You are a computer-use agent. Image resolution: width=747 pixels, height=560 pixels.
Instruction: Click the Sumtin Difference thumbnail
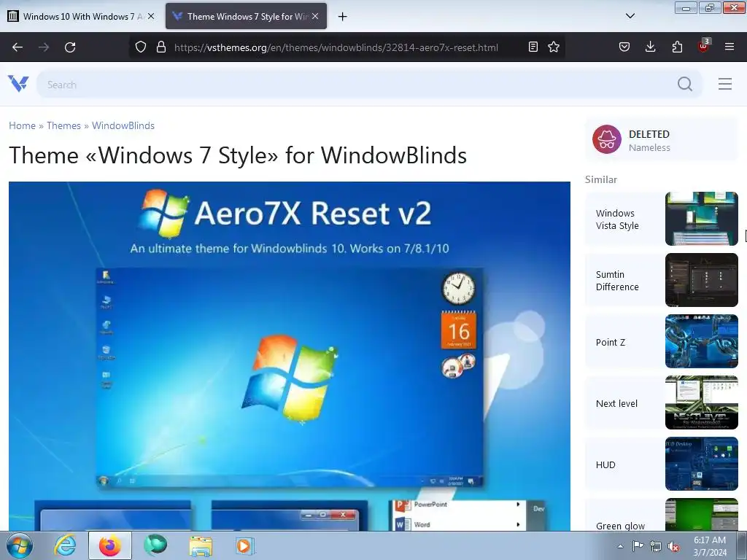click(x=701, y=280)
